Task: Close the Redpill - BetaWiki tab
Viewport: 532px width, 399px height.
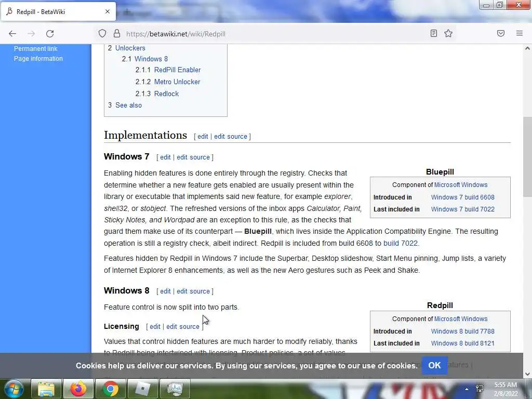Action: (x=108, y=11)
